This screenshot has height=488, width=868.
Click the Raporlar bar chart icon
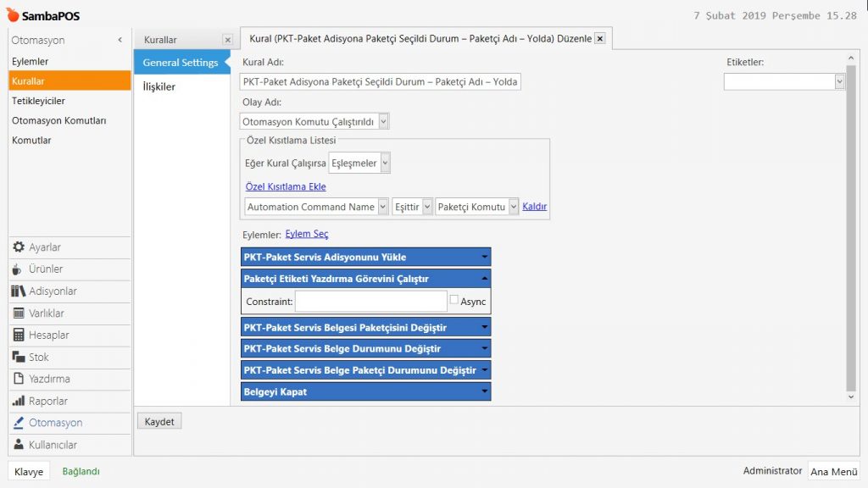tap(19, 402)
